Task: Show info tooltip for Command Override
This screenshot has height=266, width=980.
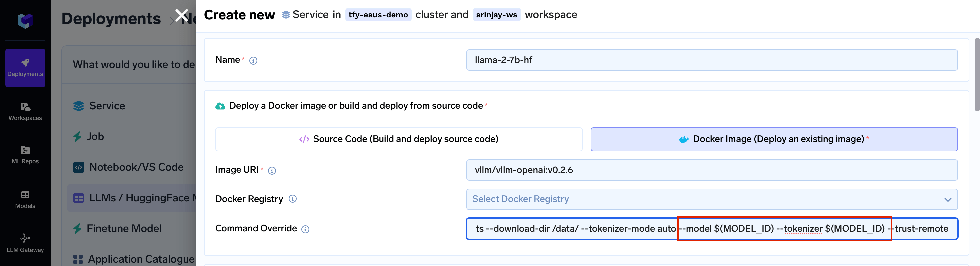Action: (x=305, y=229)
